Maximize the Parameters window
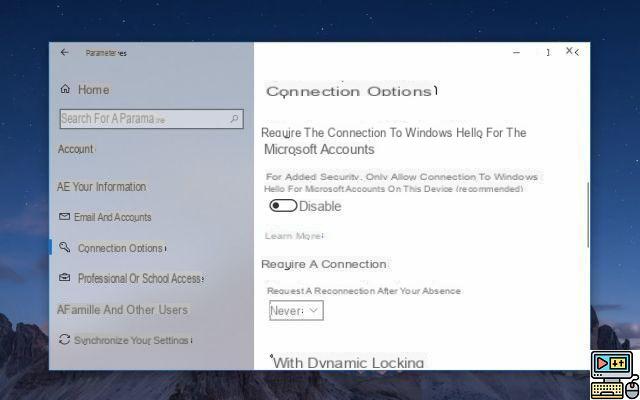The height and width of the screenshot is (400, 640). coord(546,52)
